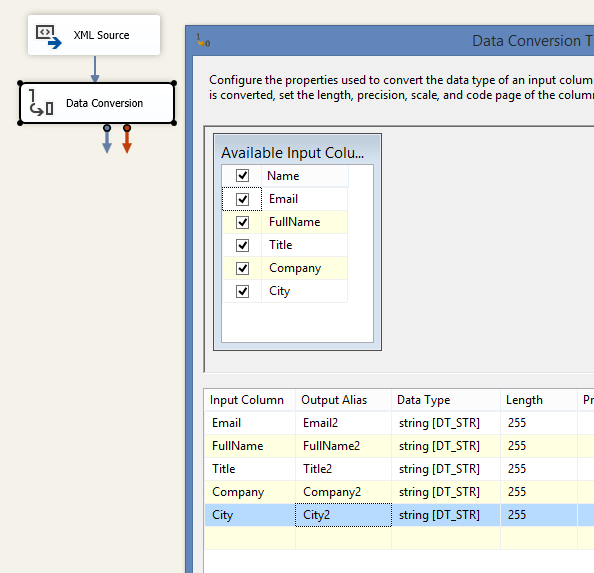This screenshot has height=573, width=594.
Task: Select City in the available input columns
Action: [x=305, y=292]
